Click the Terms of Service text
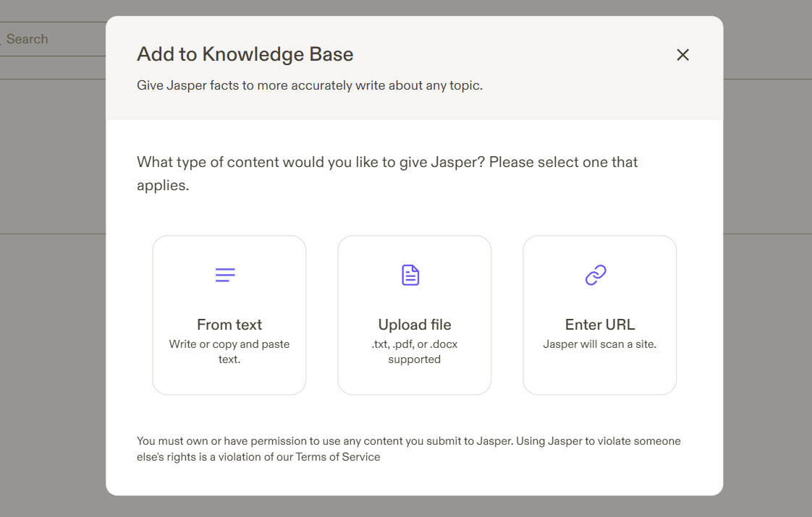812x517 pixels. point(338,457)
